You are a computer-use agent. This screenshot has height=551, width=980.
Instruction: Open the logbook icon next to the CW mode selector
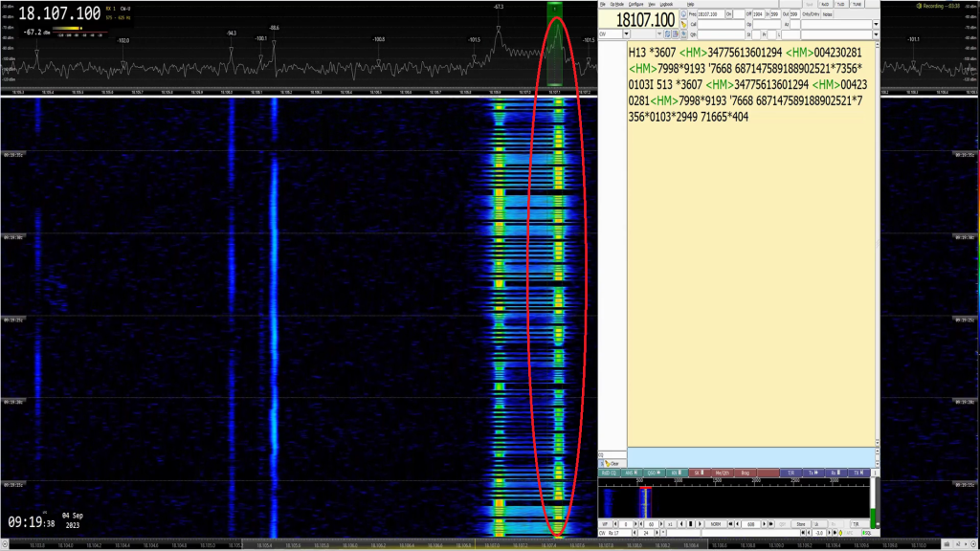pyautogui.click(x=682, y=35)
